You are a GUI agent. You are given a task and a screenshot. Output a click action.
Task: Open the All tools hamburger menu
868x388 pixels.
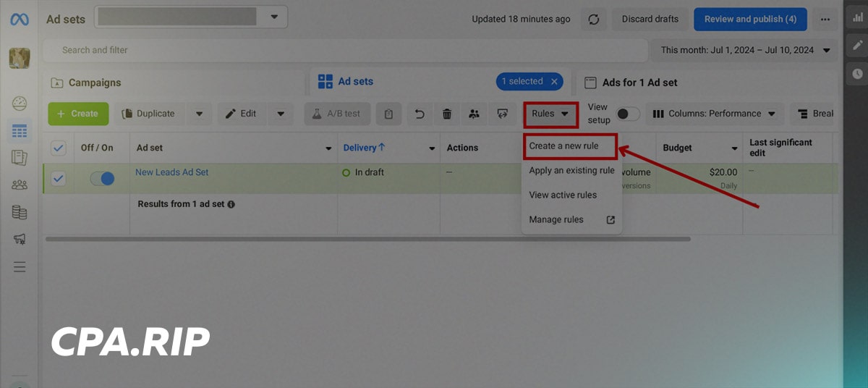tap(20, 266)
